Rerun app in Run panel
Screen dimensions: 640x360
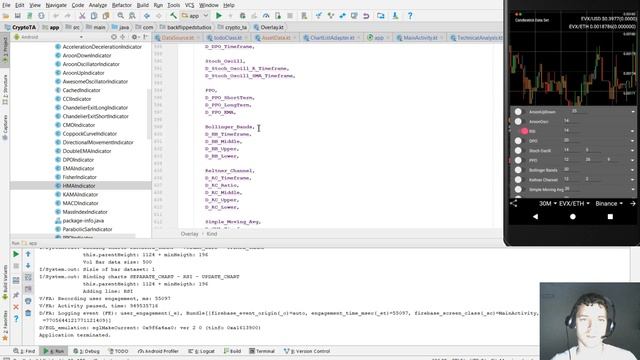[16, 254]
